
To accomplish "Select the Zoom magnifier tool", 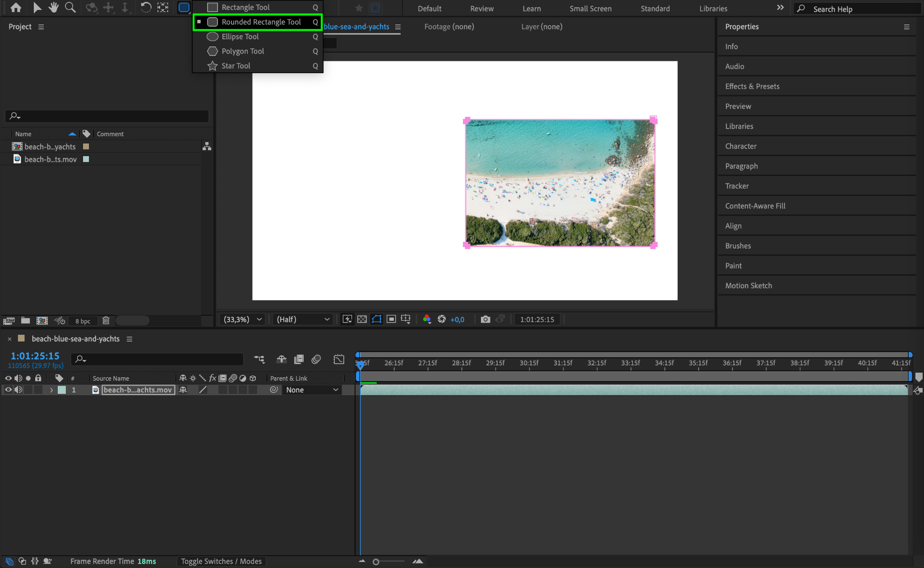I will point(70,8).
